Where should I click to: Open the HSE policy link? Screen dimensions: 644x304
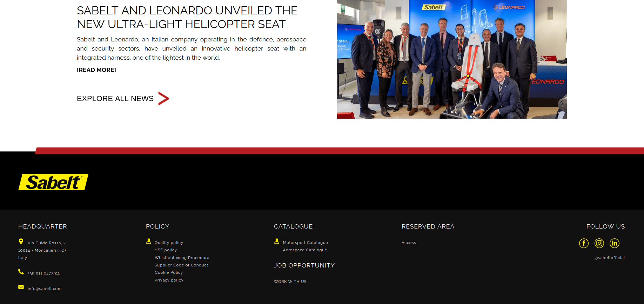[x=166, y=250]
